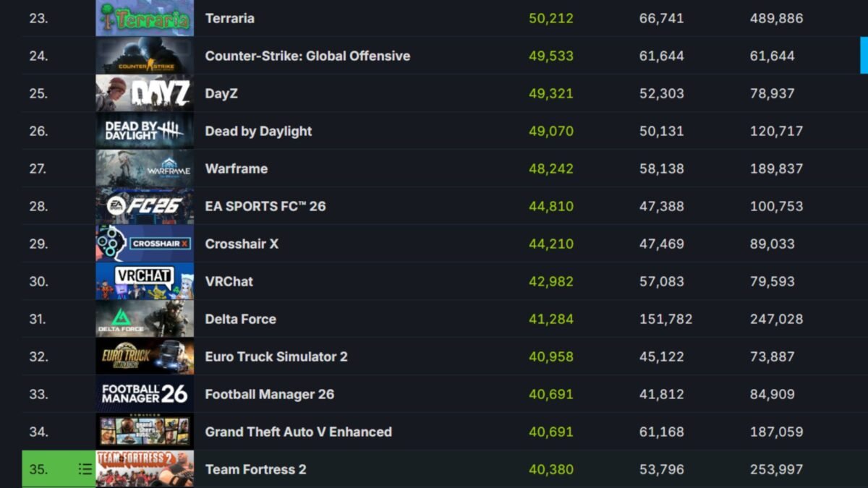The width and height of the screenshot is (868, 488).
Task: Click VRChat's green value 42,982
Action: (551, 281)
